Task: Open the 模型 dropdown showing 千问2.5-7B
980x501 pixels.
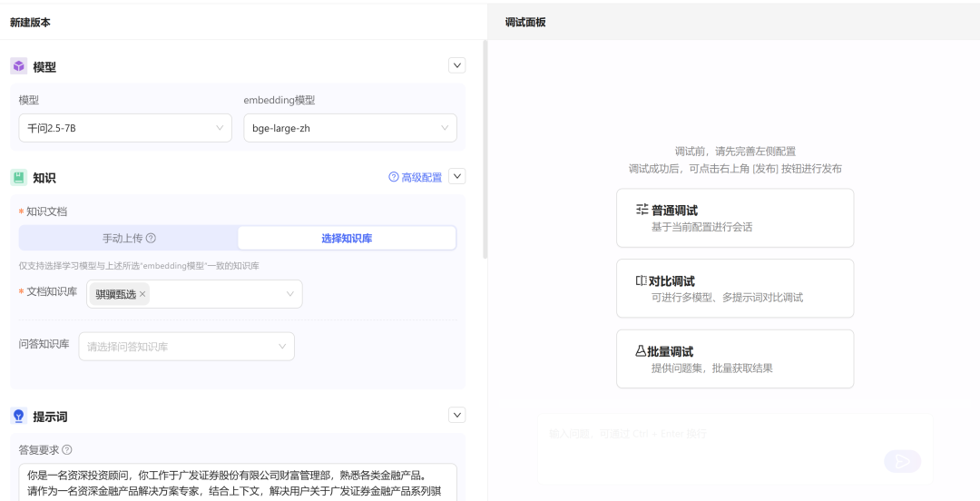Action: pyautogui.click(x=125, y=128)
